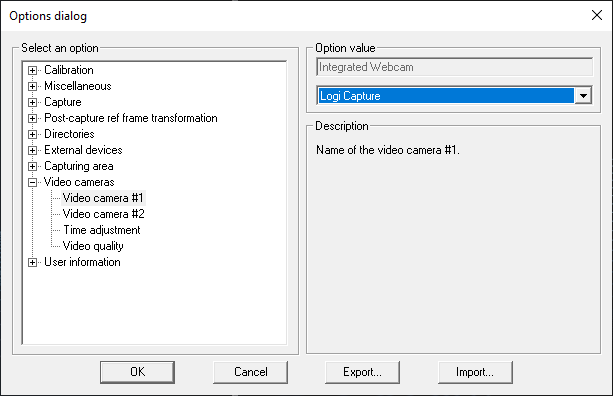Select the Calibration category label
This screenshot has width=613, height=396.
[69, 70]
